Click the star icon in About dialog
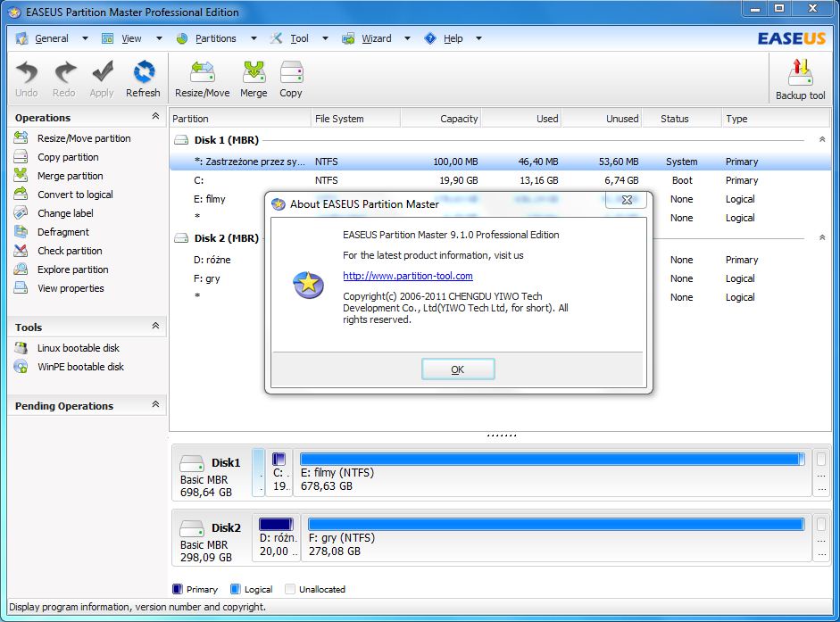This screenshot has width=840, height=622. coord(308,284)
